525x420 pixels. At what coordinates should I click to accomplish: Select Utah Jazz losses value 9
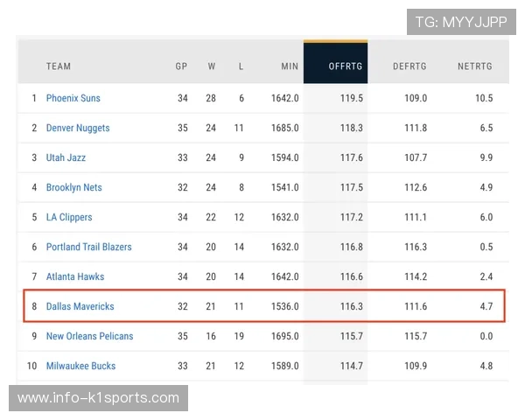[241, 157]
